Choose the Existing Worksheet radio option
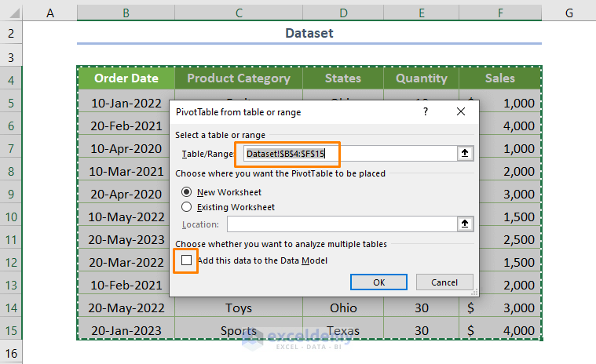Screen dimensions: 596x364 186,207
